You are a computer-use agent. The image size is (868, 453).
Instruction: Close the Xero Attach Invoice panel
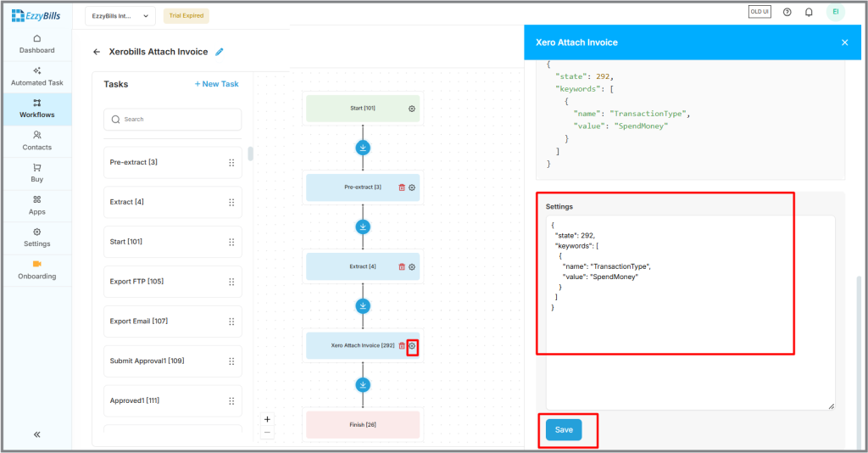[845, 42]
